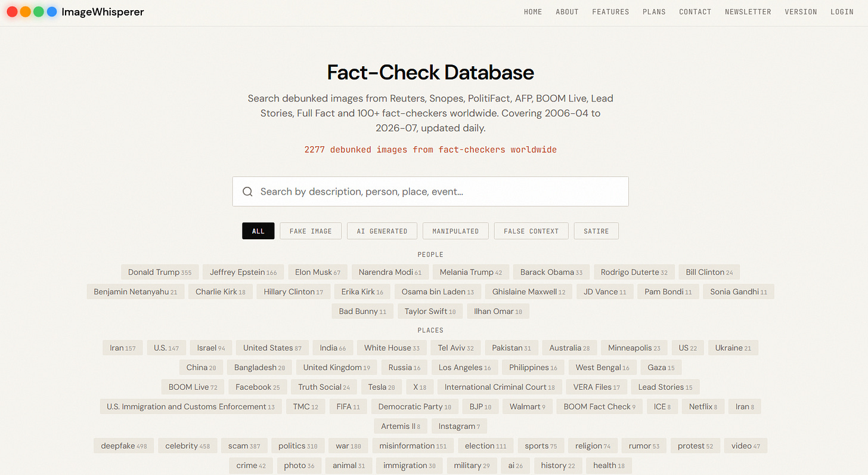Choose the Elon Musk tag
The width and height of the screenshot is (868, 475).
[318, 272]
